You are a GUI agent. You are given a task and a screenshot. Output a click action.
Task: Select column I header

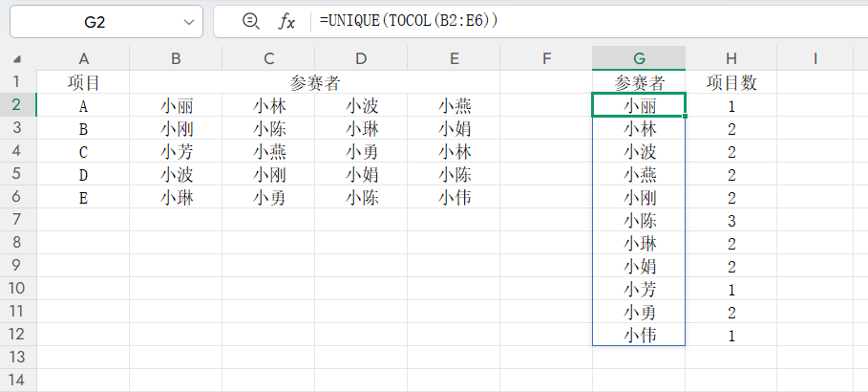click(815, 58)
